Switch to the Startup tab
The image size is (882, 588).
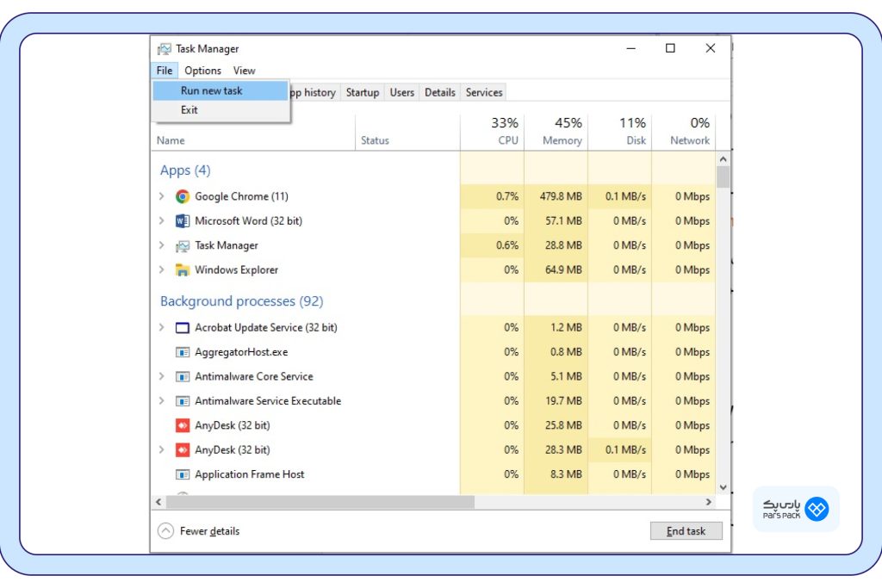point(363,92)
